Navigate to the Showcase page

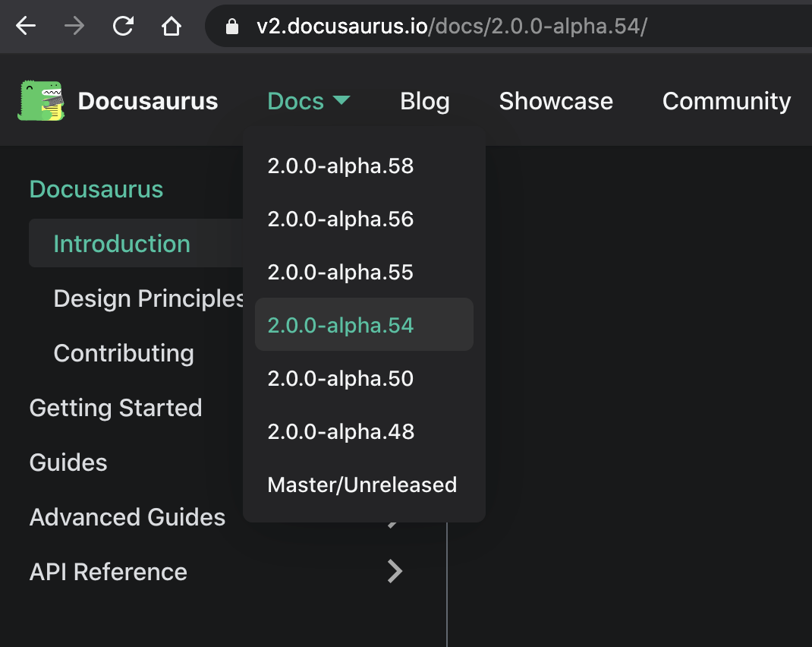(555, 100)
